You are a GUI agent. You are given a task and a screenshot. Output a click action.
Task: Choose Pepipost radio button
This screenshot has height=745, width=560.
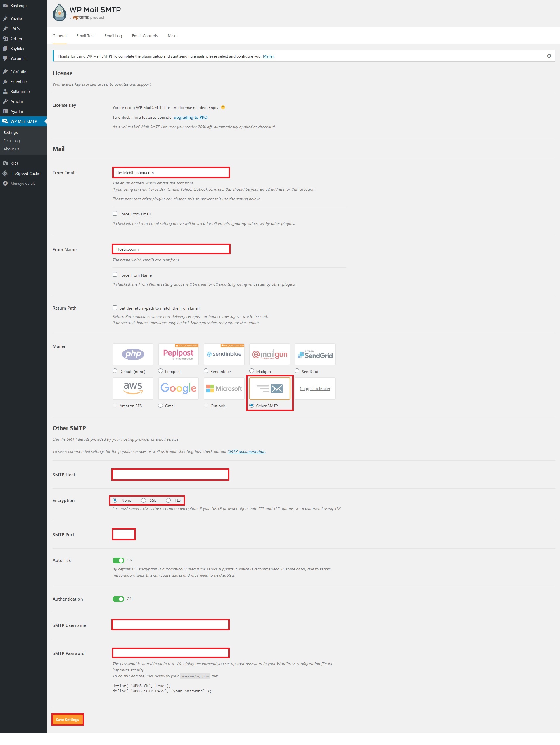coord(161,371)
